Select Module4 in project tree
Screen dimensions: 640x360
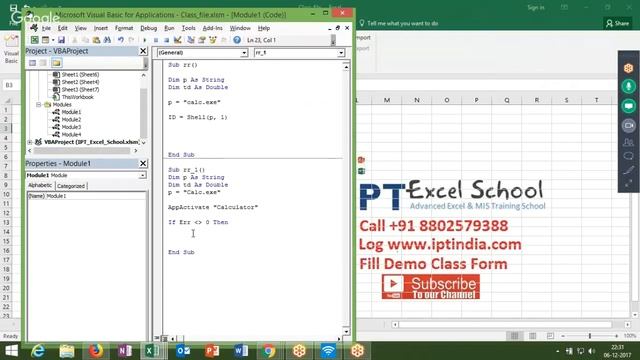point(71,134)
